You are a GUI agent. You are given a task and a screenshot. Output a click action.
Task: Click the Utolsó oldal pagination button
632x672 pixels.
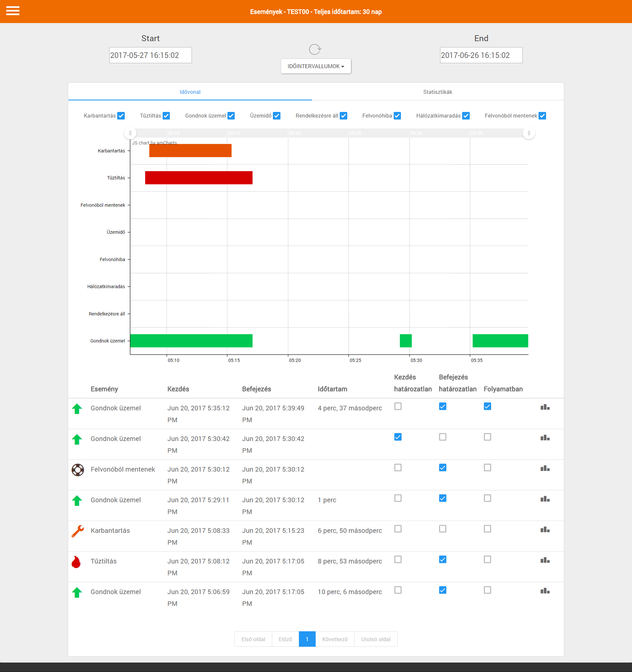tap(376, 639)
